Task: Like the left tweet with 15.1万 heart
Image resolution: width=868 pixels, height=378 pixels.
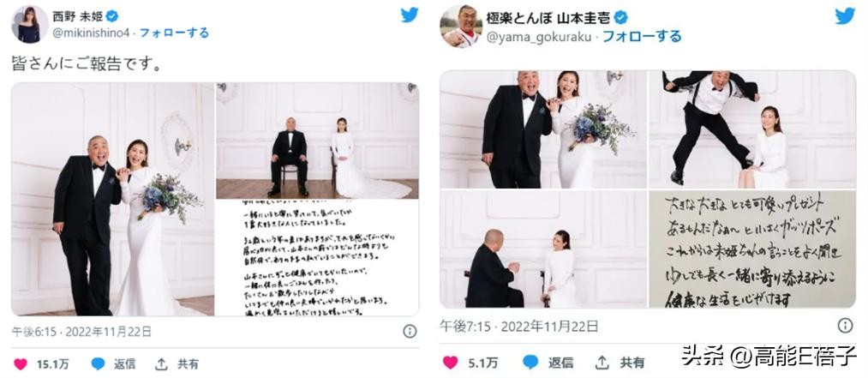Action: 21,363
